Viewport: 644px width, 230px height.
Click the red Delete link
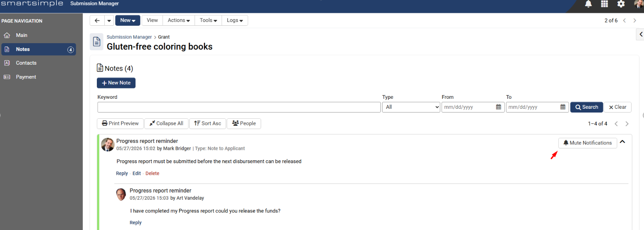(x=152, y=174)
